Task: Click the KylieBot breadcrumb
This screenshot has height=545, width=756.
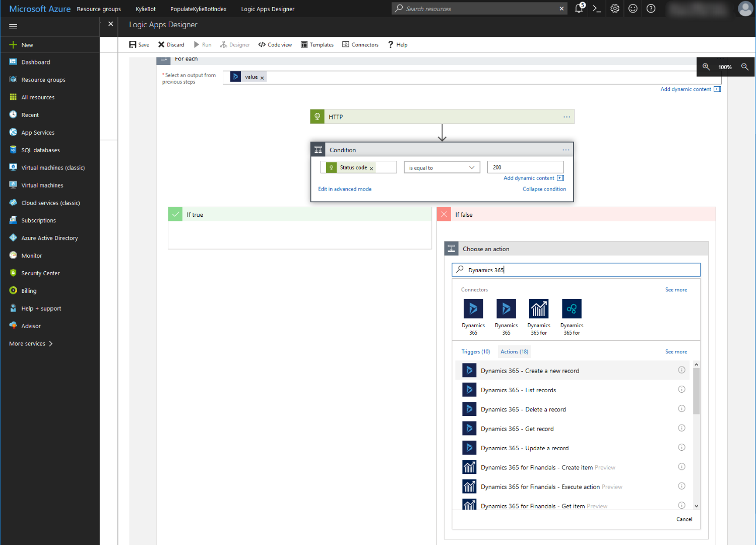Action: [x=146, y=9]
